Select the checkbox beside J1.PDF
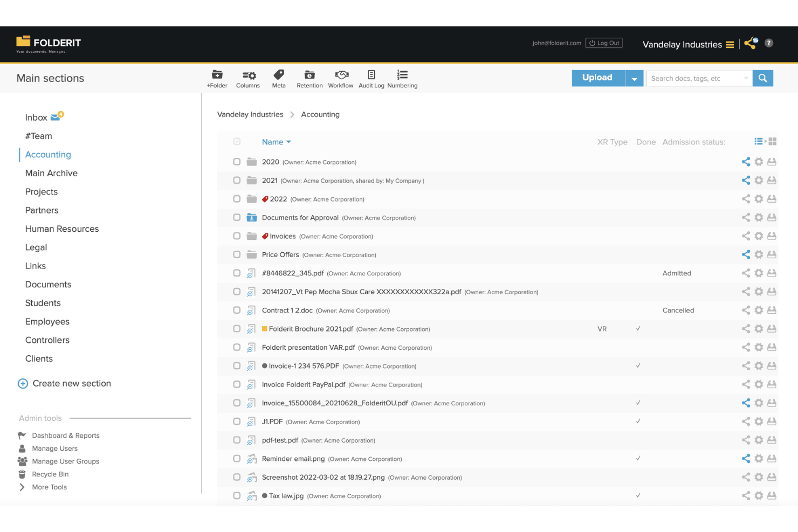This screenshot has height=532, width=798. tap(237, 421)
